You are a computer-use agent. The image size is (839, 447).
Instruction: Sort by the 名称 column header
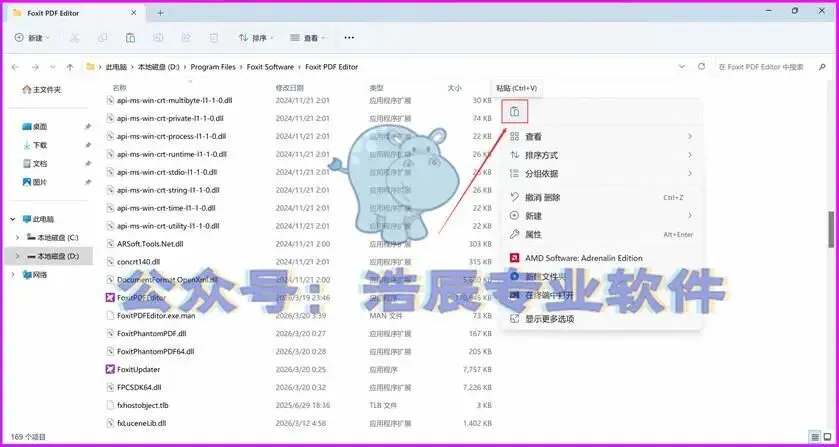coord(119,88)
